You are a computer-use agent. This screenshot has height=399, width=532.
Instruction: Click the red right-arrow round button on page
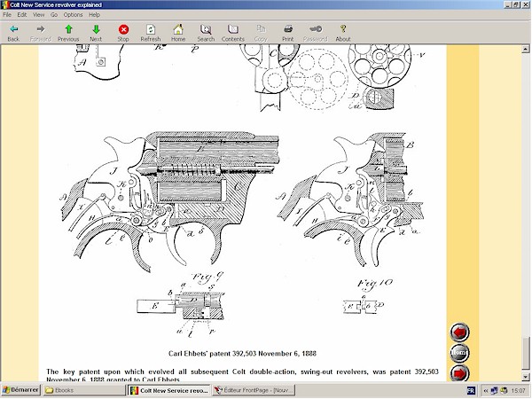459,373
